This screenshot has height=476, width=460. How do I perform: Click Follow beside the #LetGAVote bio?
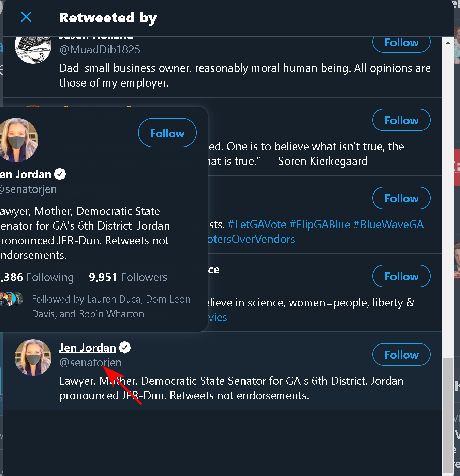click(x=401, y=198)
